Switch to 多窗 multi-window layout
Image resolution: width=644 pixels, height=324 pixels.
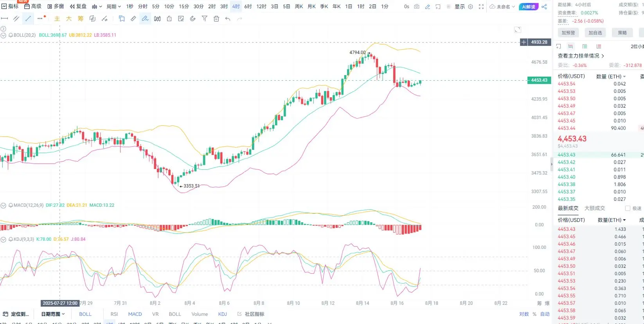coord(56,6)
